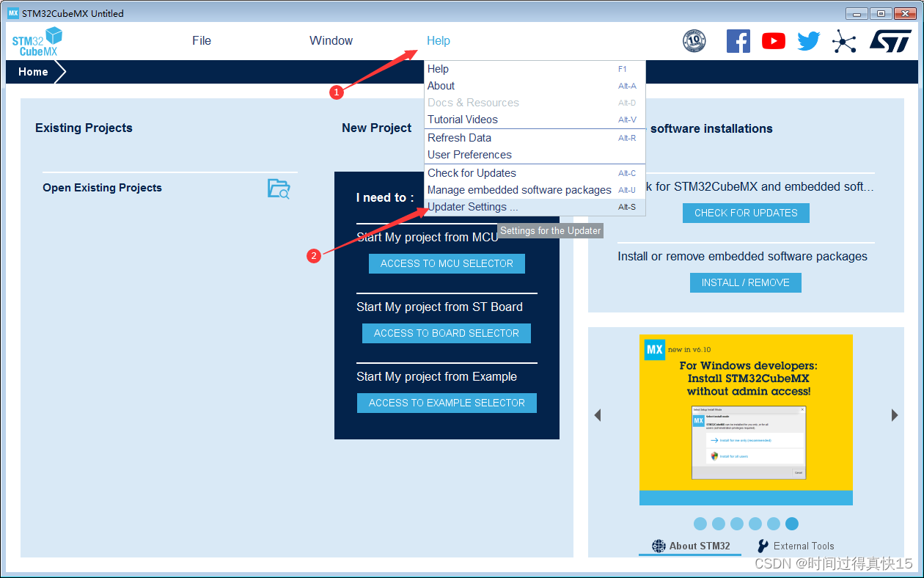Click Install or remove embedded software packages text
924x578 pixels.
pyautogui.click(x=742, y=257)
